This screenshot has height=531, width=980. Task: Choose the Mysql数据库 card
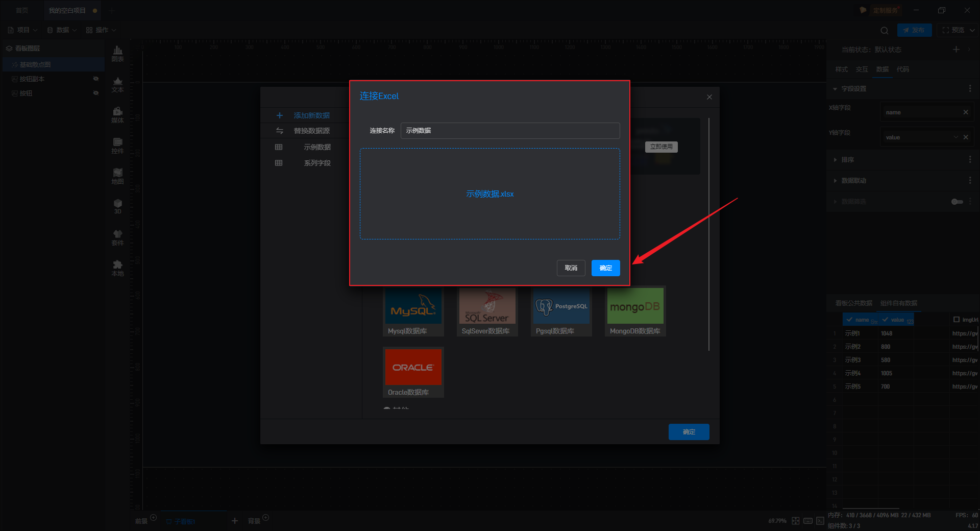[413, 311]
